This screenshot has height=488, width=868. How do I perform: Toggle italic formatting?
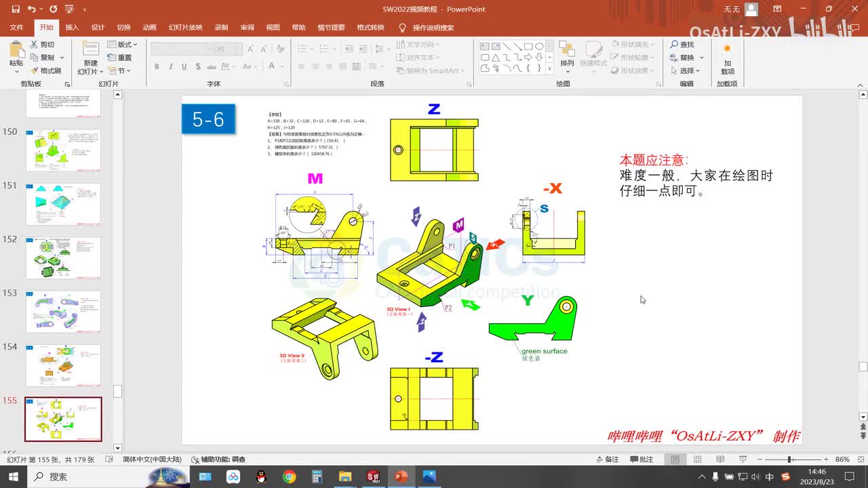point(170,66)
